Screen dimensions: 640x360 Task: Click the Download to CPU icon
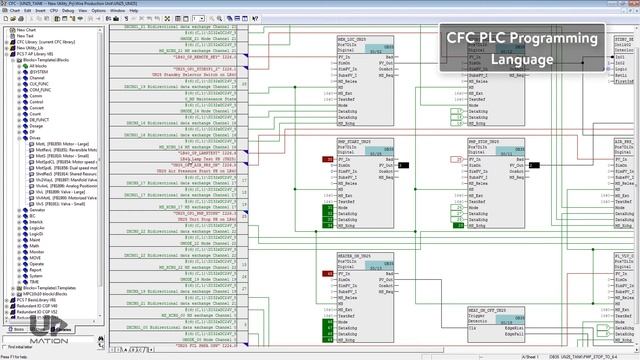(x=116, y=19)
